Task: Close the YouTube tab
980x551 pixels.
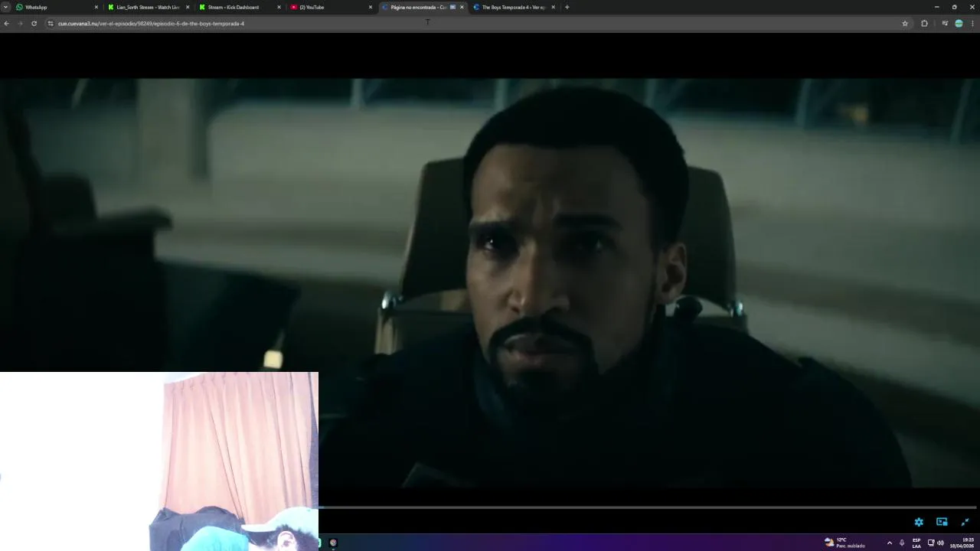Action: point(371,7)
